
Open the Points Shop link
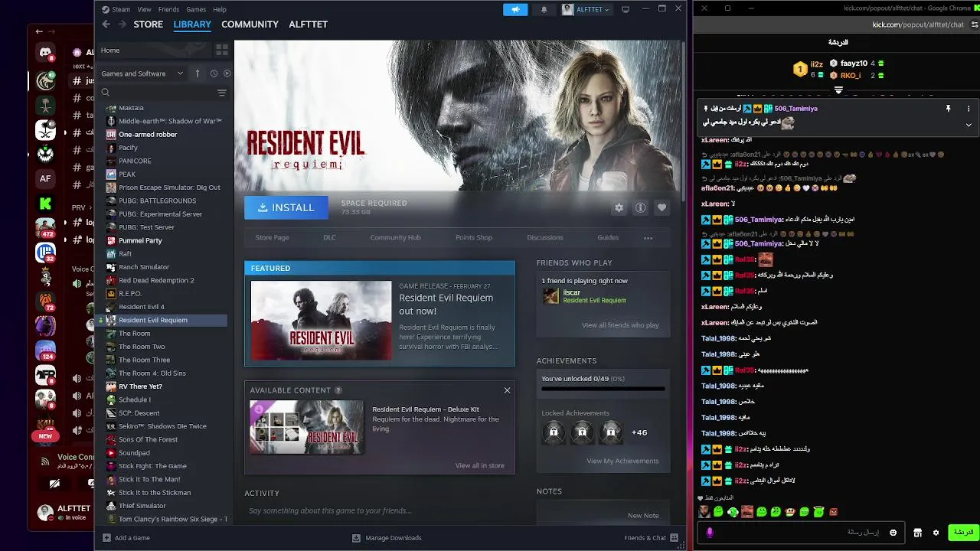click(474, 237)
